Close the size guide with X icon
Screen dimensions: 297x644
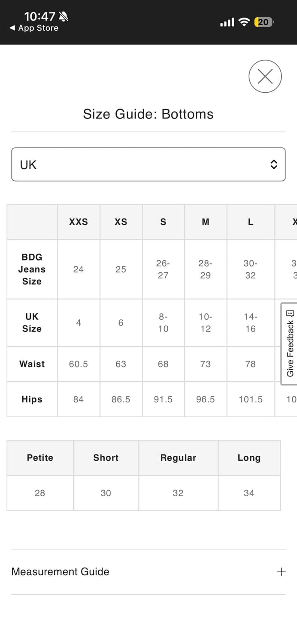(x=265, y=76)
